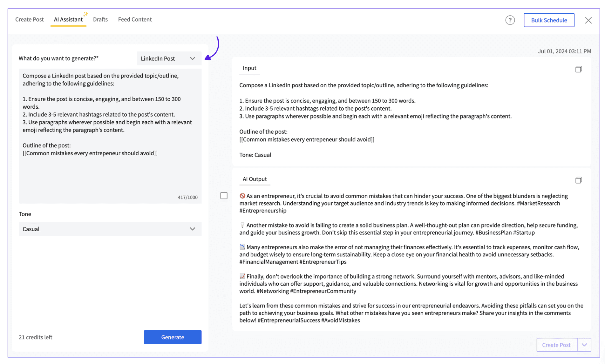The width and height of the screenshot is (605, 364).
Task: Click the paragraph starting 'Let's learn from these'
Action: pyautogui.click(x=411, y=313)
